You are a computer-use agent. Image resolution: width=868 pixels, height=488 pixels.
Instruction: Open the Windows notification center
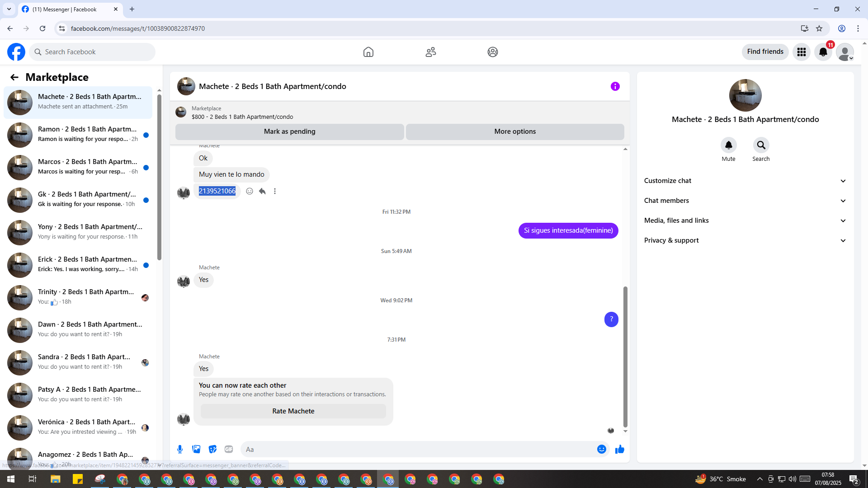[x=854, y=479]
